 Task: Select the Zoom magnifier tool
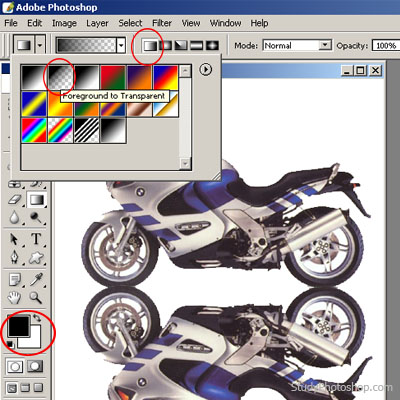pyautogui.click(x=36, y=297)
